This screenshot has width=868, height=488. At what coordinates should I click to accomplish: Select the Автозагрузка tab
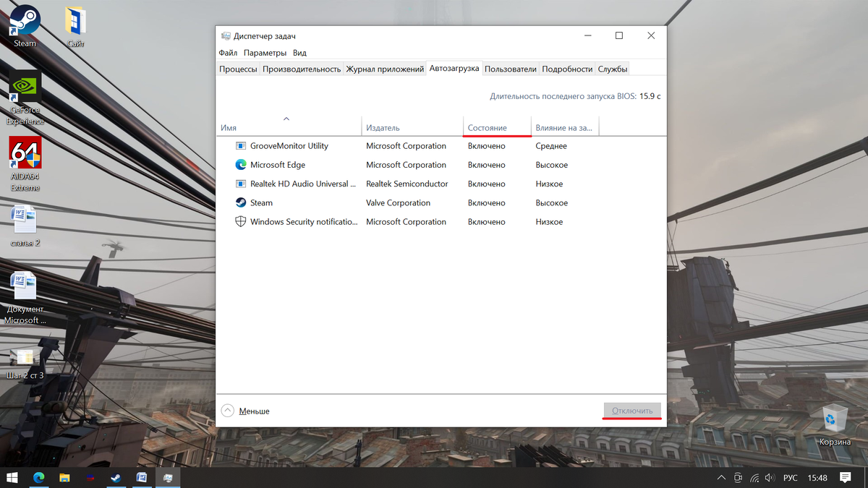click(x=454, y=69)
